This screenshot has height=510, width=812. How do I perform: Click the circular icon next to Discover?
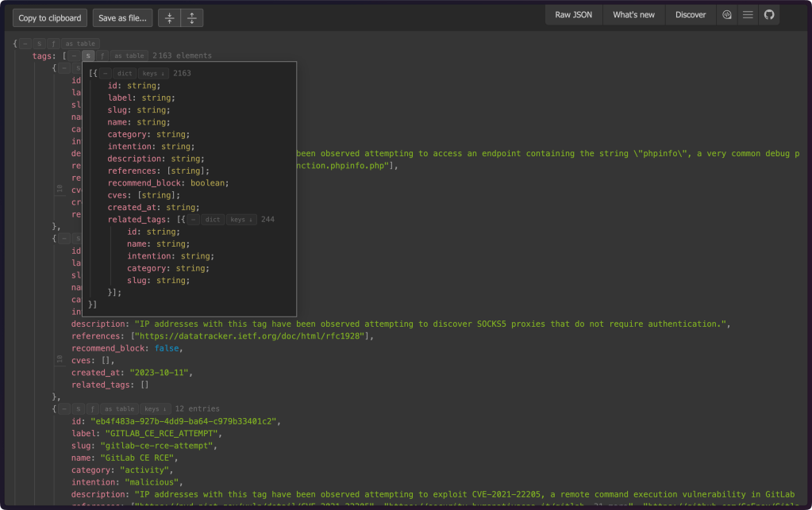tap(726, 15)
